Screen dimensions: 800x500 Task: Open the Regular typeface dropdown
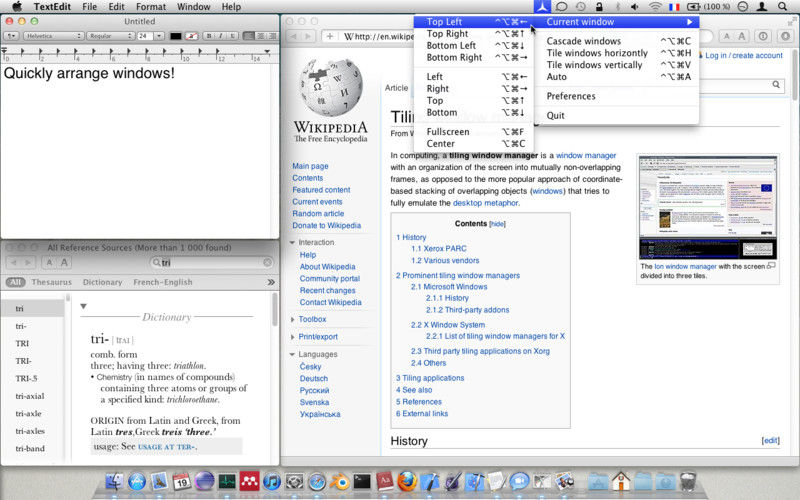110,36
